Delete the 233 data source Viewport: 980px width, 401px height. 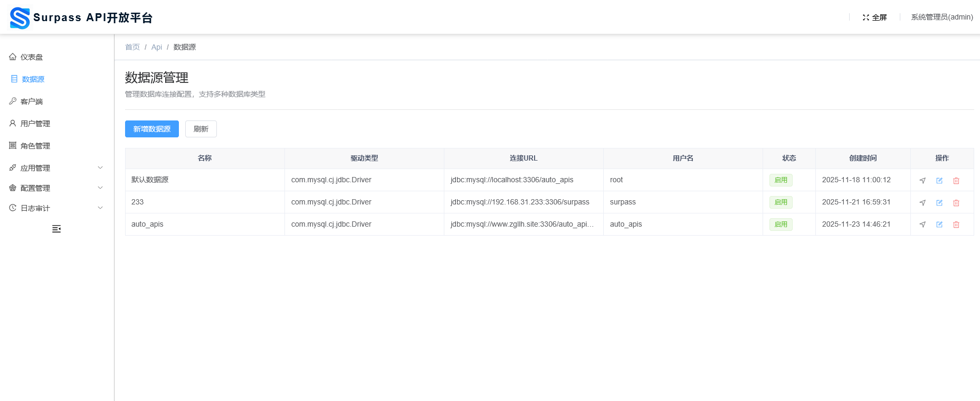pyautogui.click(x=956, y=203)
